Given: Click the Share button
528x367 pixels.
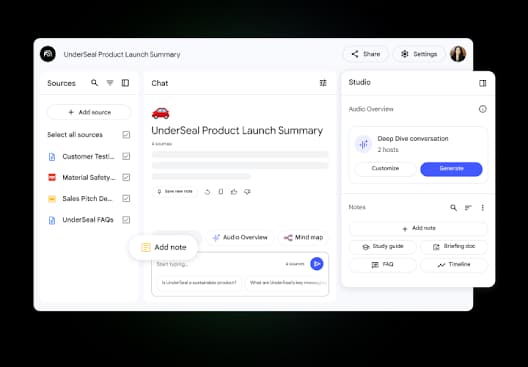Looking at the screenshot, I should pos(366,54).
